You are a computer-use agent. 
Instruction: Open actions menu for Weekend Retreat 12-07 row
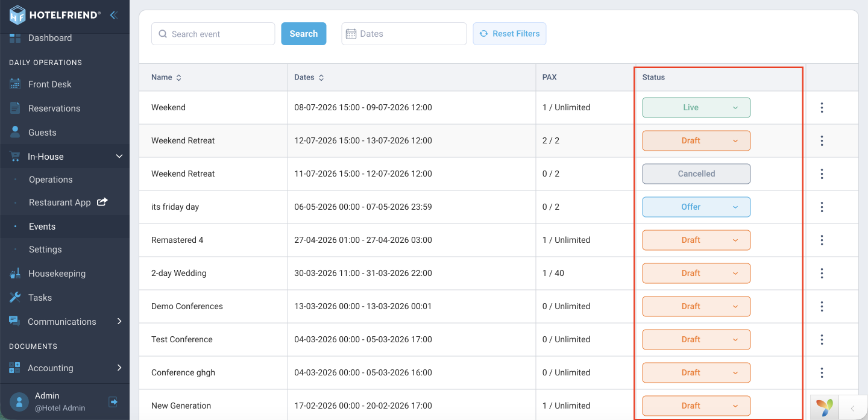[822, 140]
